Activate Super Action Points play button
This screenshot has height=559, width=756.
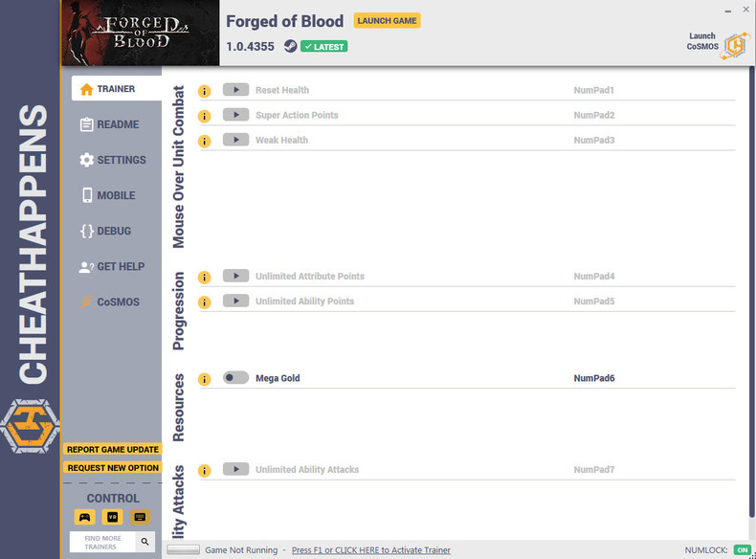235,115
